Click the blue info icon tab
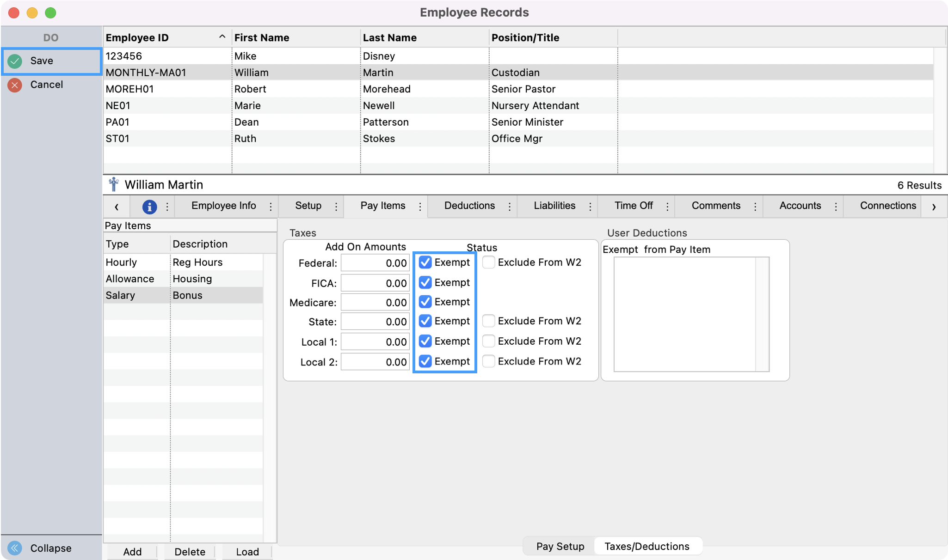The width and height of the screenshot is (948, 560). click(149, 207)
